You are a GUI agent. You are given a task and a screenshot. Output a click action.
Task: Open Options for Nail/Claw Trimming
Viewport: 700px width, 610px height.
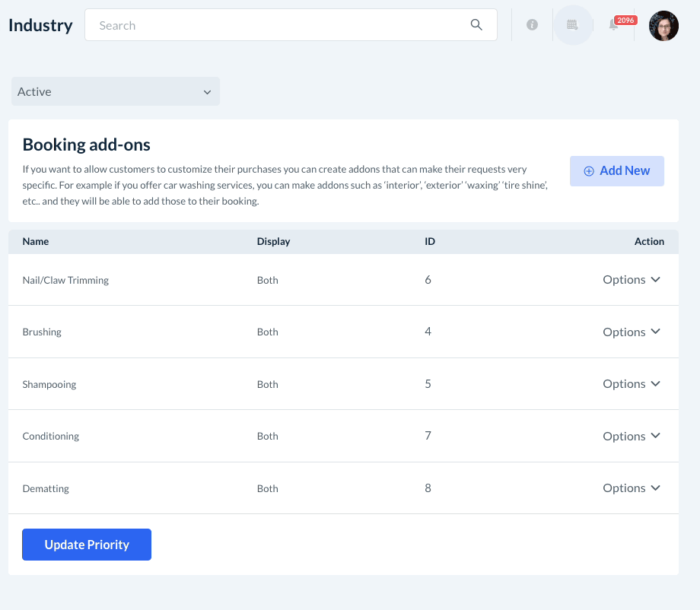[632, 280]
